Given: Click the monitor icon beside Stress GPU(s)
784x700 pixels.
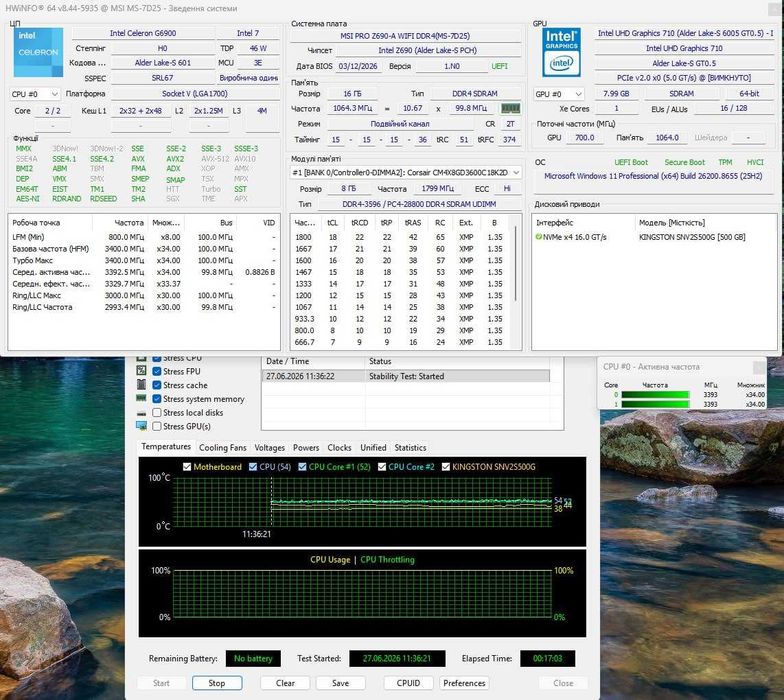Looking at the screenshot, I should pos(142,426).
